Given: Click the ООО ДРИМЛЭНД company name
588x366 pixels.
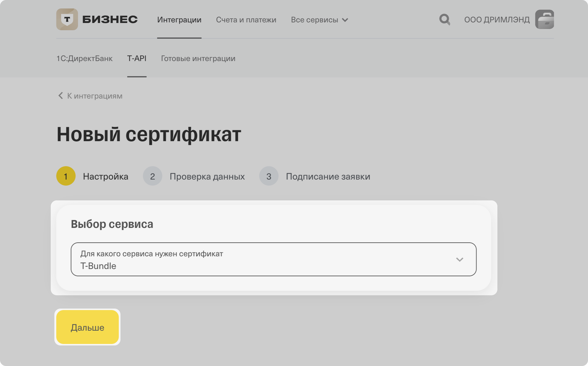Looking at the screenshot, I should pyautogui.click(x=497, y=20).
